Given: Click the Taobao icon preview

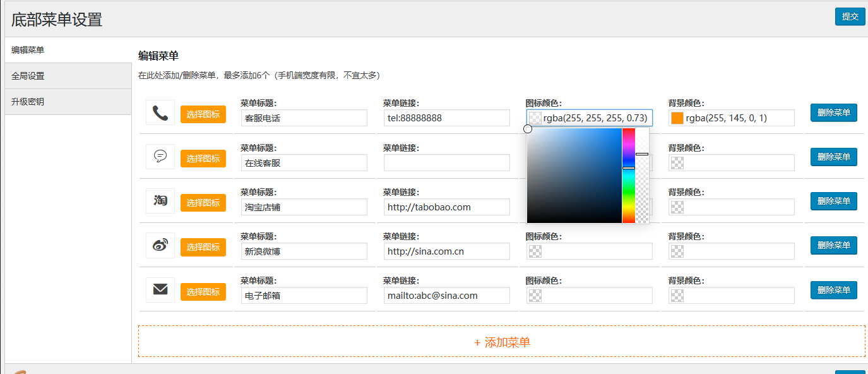Looking at the screenshot, I should 160,201.
